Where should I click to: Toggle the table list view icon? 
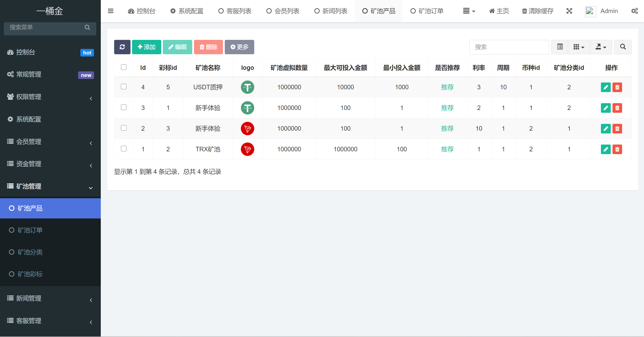click(560, 47)
